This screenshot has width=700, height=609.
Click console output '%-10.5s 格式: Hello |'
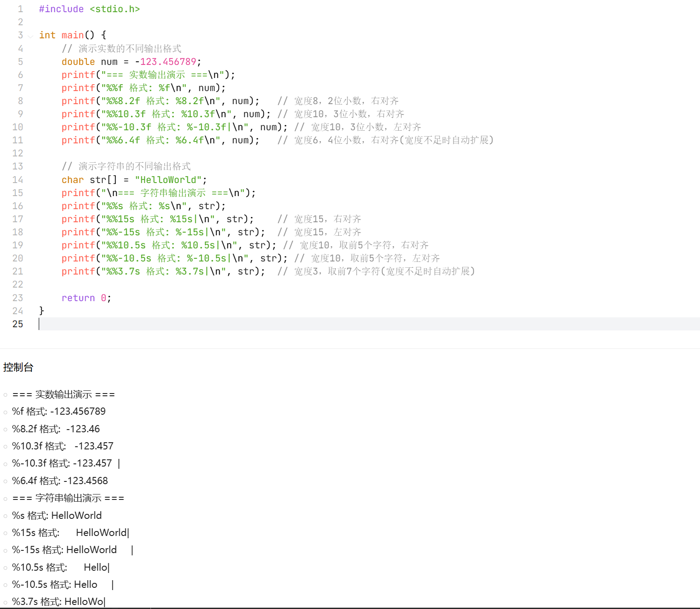(x=63, y=585)
